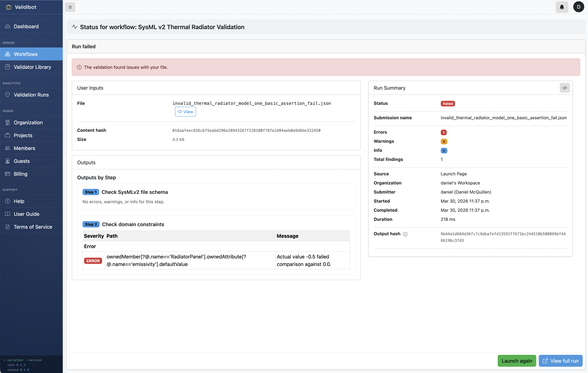Open the account menu via the D avatar
This screenshot has height=373, width=588.
578,7
